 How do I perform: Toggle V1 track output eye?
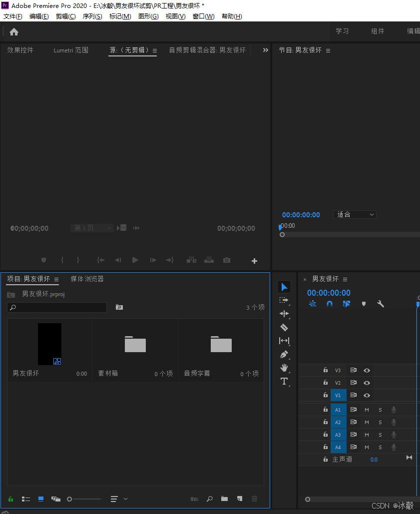(x=367, y=395)
